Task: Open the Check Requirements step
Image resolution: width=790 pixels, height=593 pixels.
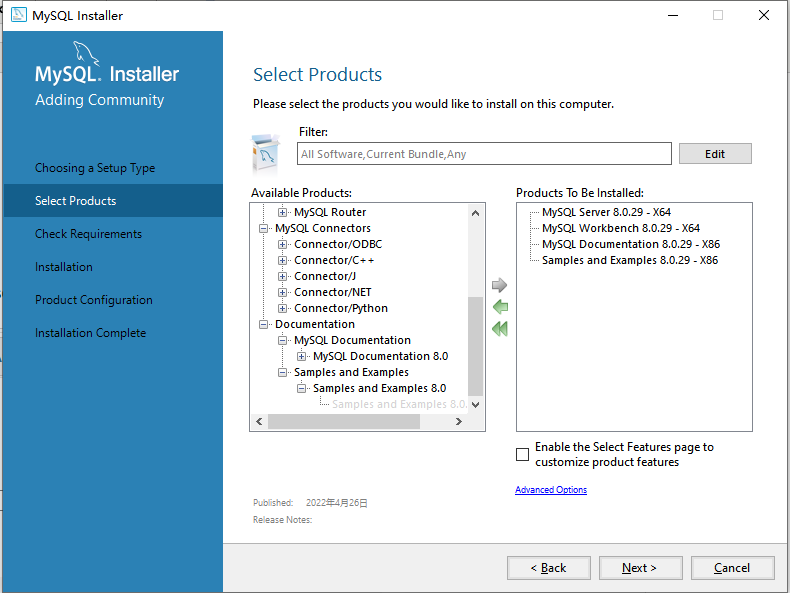Action: click(x=88, y=234)
